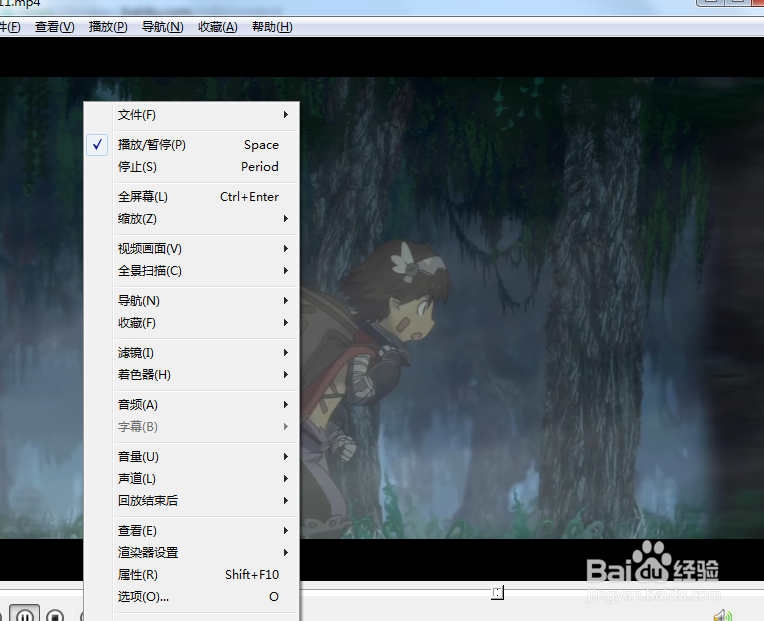This screenshot has height=621, width=764.
Task: Expand 收藏(F) submenu in the context menu
Action: (x=192, y=323)
